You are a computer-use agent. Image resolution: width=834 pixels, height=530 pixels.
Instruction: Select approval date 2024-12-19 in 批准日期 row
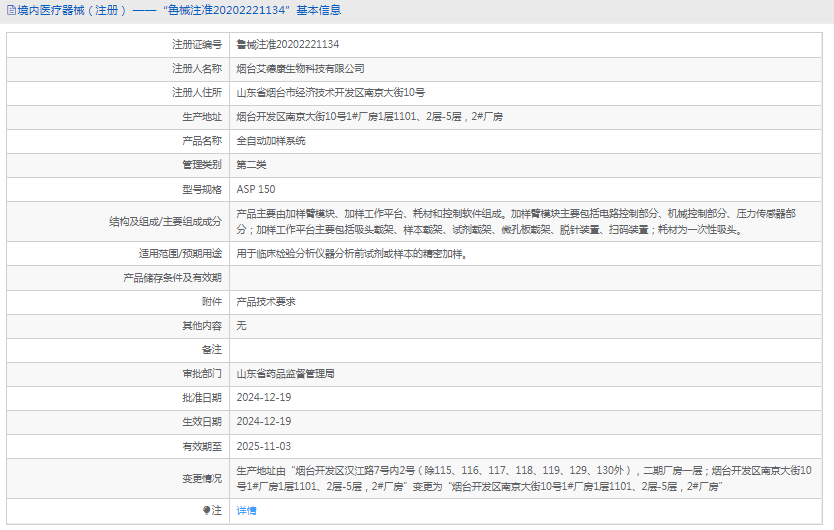264,398
